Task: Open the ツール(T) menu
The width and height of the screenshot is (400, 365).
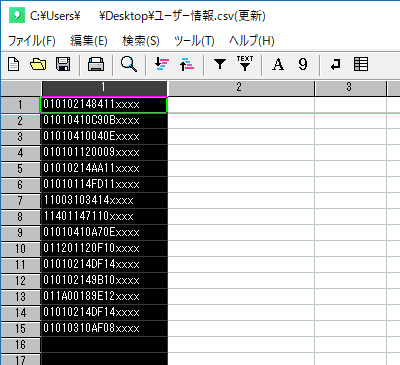Action: click(x=194, y=41)
